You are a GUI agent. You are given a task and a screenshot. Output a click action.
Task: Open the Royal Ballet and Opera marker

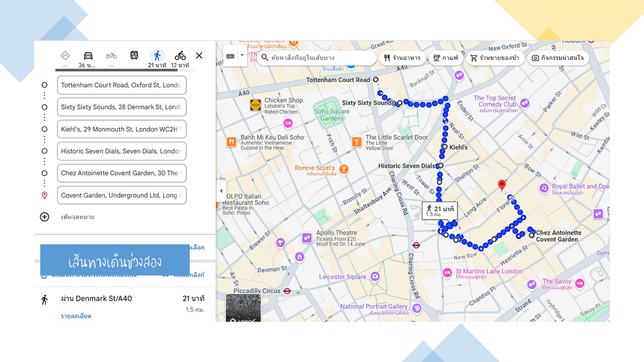tap(544, 188)
